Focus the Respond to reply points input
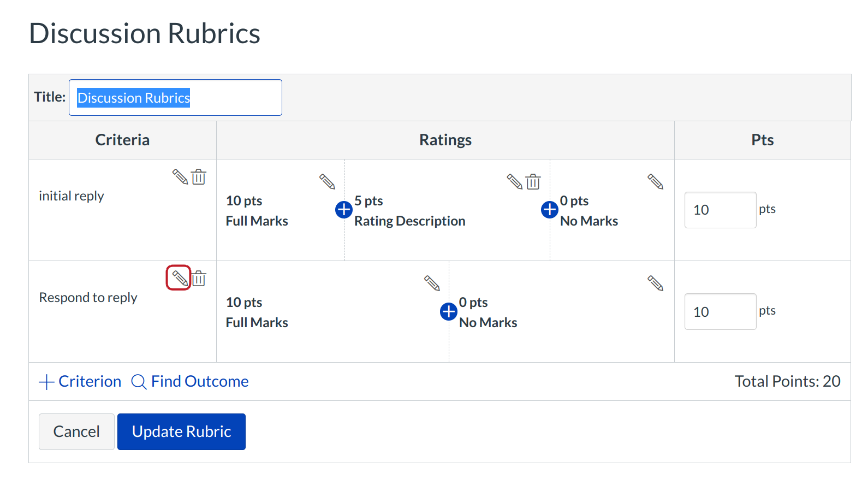Image resolution: width=868 pixels, height=485 pixels. 720,311
